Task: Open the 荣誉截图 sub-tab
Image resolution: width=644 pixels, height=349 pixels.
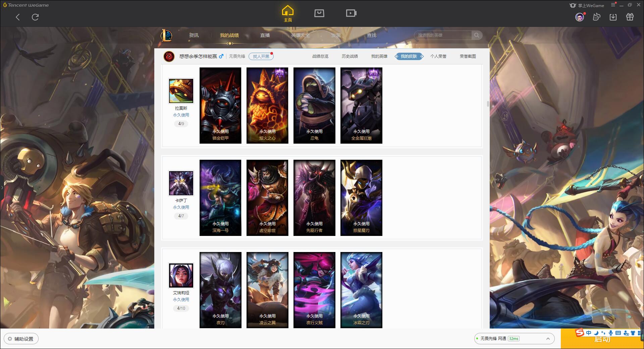Action: coord(468,56)
